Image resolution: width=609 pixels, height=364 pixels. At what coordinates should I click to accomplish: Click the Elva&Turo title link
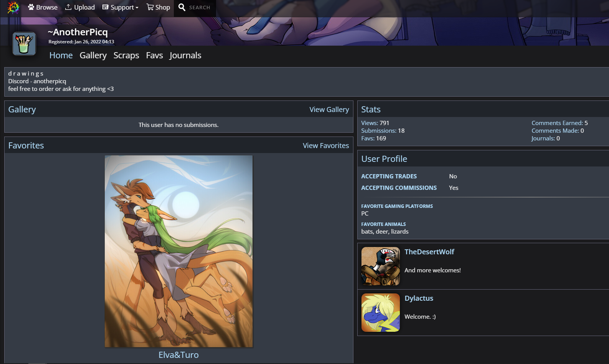point(179,355)
